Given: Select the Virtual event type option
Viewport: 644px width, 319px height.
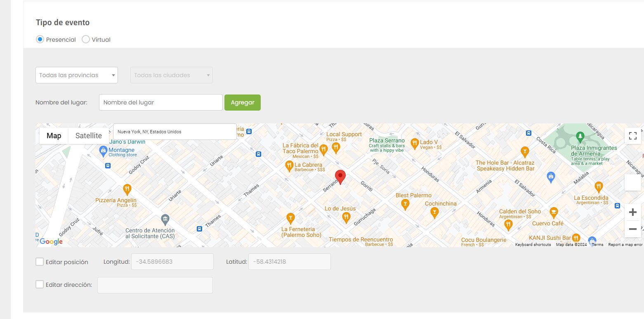Looking at the screenshot, I should click(x=86, y=40).
